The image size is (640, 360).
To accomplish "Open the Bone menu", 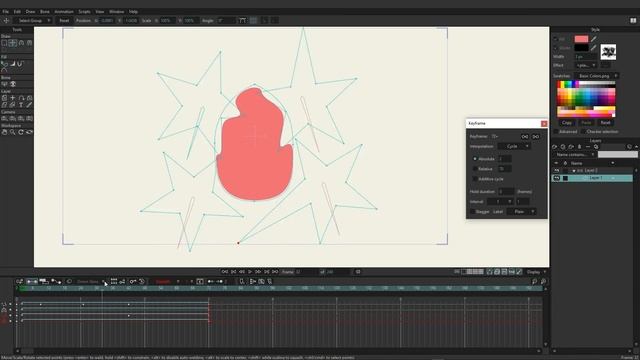I will click(45, 11).
